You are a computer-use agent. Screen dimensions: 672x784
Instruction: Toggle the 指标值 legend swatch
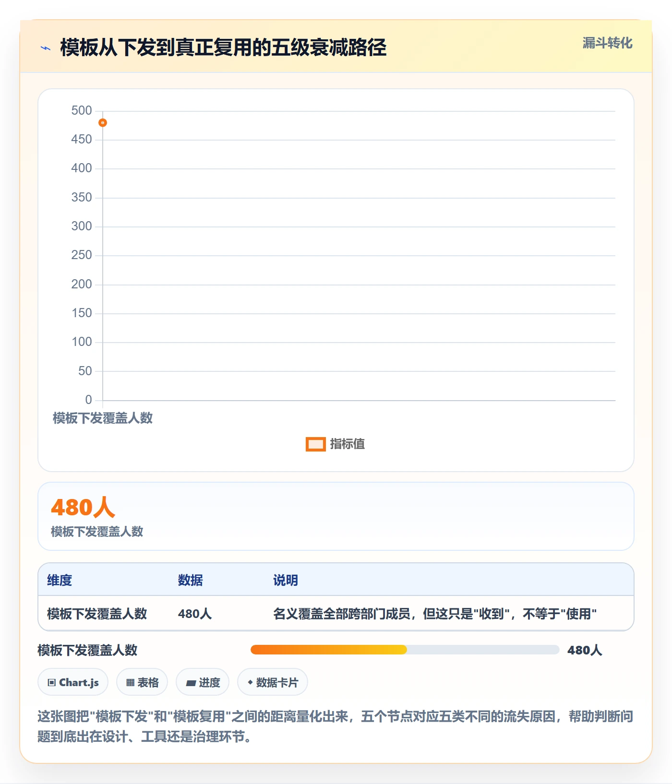click(316, 444)
